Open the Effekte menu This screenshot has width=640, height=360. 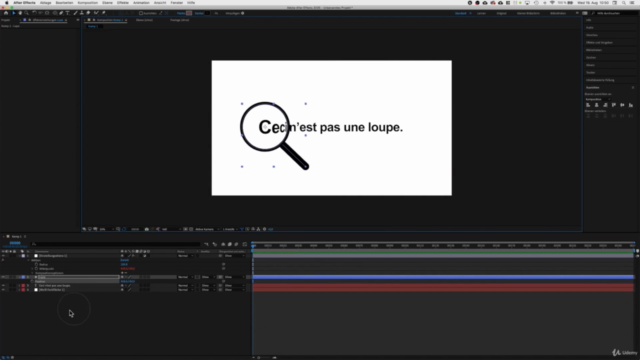(123, 3)
